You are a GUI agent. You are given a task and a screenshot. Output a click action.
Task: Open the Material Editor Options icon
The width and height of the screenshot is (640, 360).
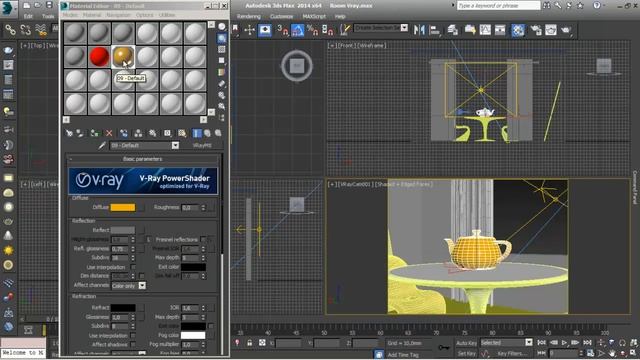pos(222,95)
